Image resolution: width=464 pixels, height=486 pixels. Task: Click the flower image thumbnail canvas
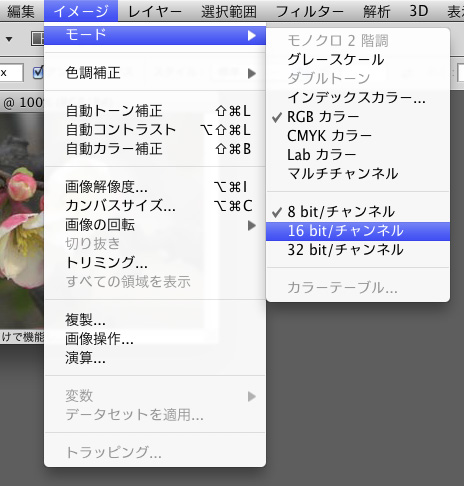(22, 220)
